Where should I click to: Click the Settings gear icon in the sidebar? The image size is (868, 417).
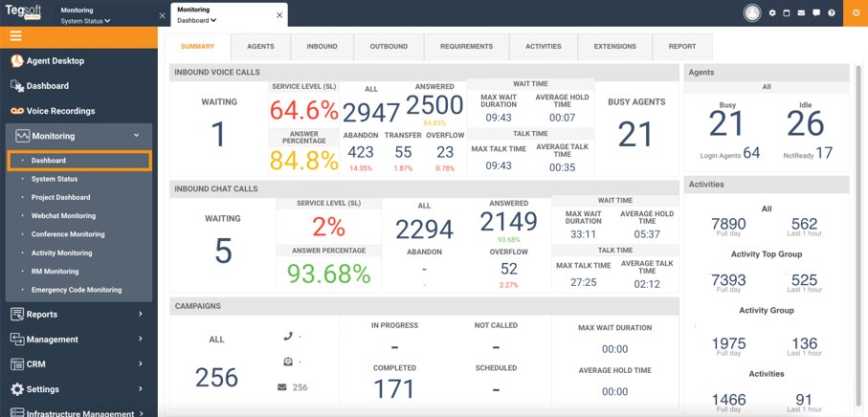pos(17,389)
